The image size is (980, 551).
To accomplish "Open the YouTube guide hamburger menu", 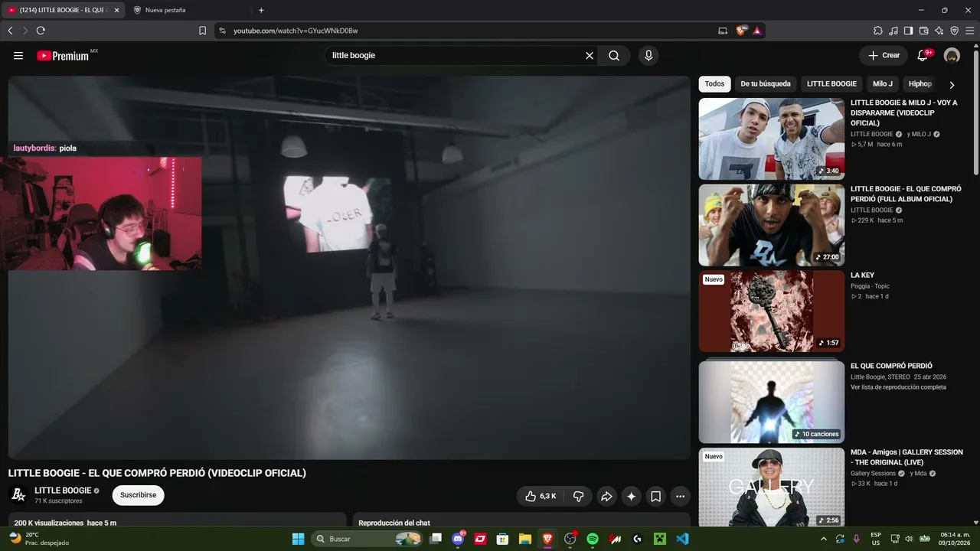I will [18, 56].
